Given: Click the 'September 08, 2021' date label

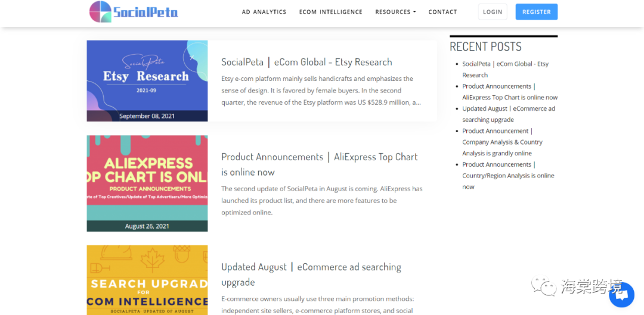Looking at the screenshot, I should click(147, 116).
